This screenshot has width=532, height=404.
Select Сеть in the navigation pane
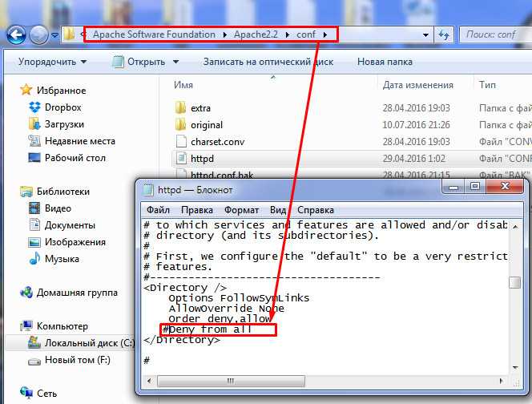pyautogui.click(x=46, y=394)
